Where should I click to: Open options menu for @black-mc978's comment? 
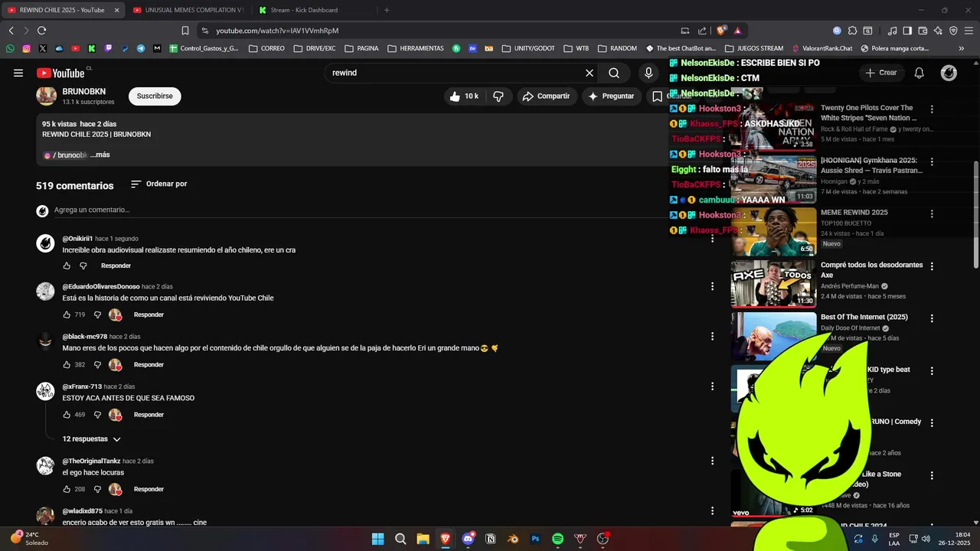pos(712,336)
